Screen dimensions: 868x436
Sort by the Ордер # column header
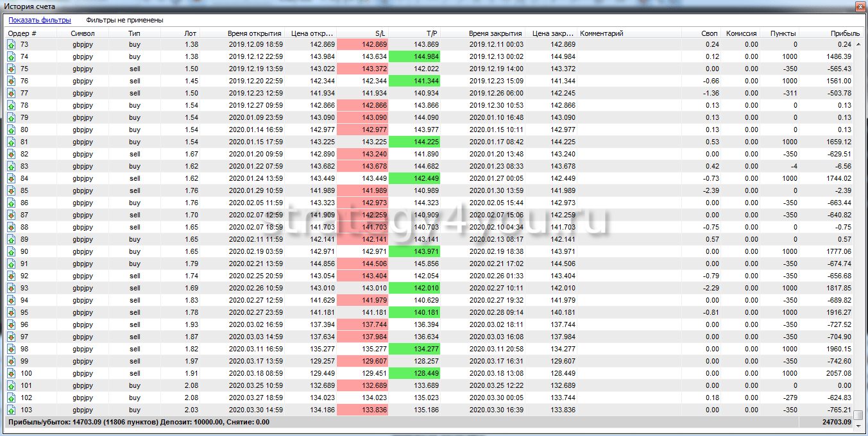[x=22, y=33]
